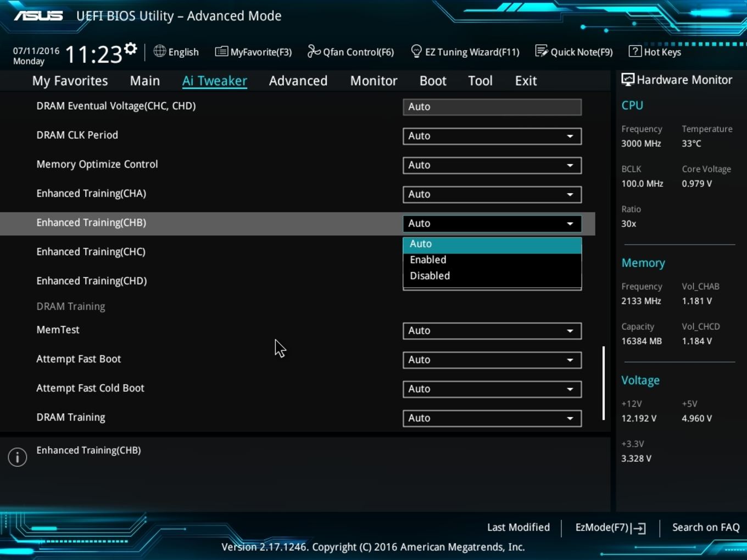Click memory capacity 16384 MB
Screen dimensions: 747x560
642,341
